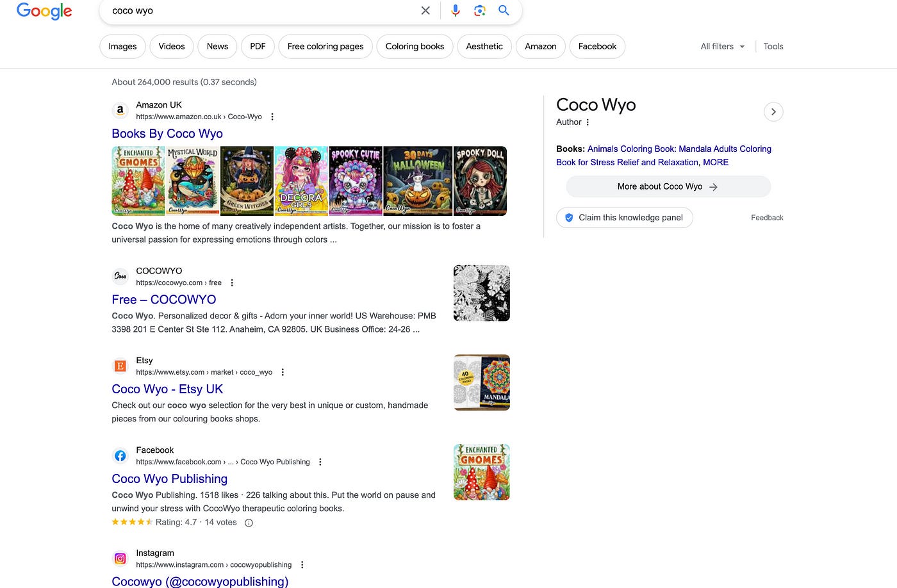This screenshot has height=588, width=897.
Task: Open Coco Wyo - Etsy UK link
Action: coord(167,389)
